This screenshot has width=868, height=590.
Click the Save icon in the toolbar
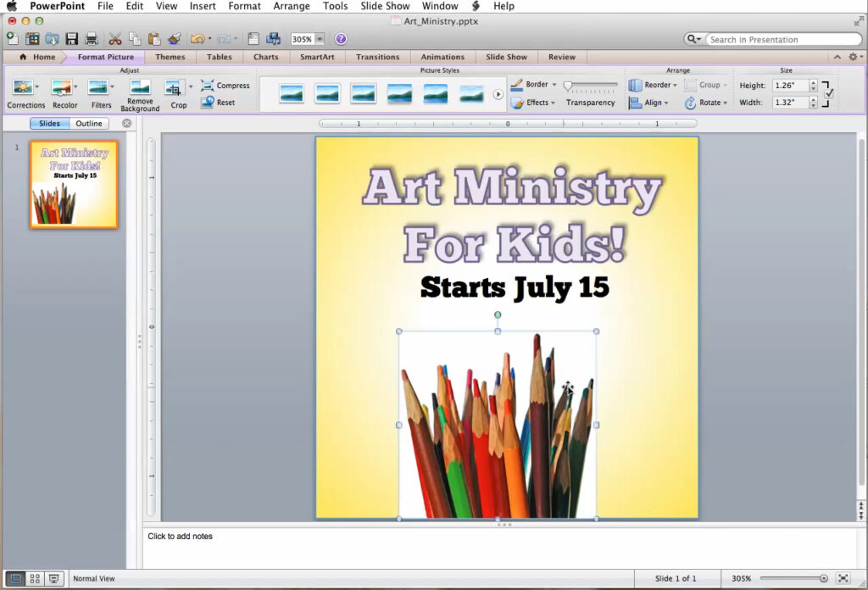[73, 38]
